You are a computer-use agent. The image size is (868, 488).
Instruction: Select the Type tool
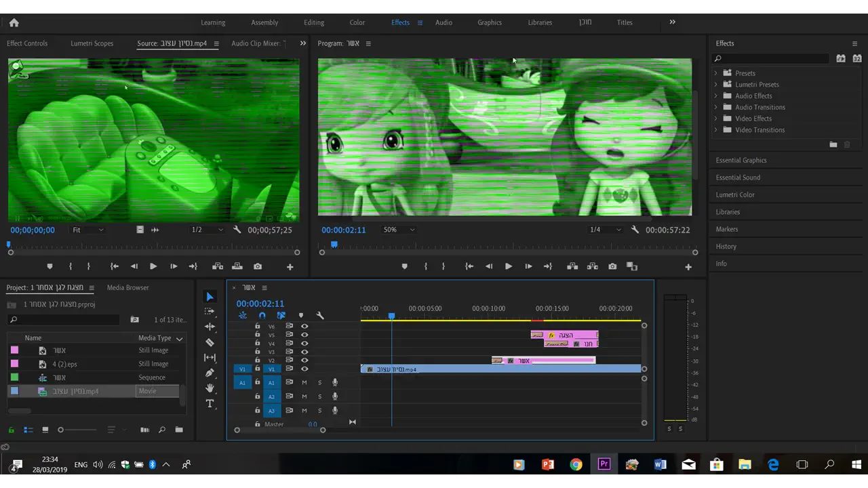tap(210, 404)
